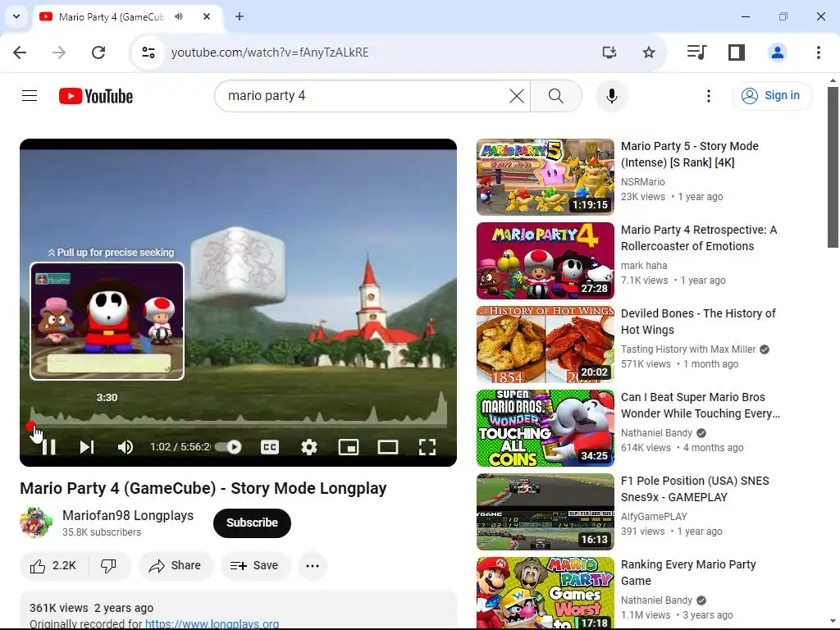Skip to the next video
Image resolution: width=840 pixels, height=630 pixels.
pyautogui.click(x=87, y=447)
